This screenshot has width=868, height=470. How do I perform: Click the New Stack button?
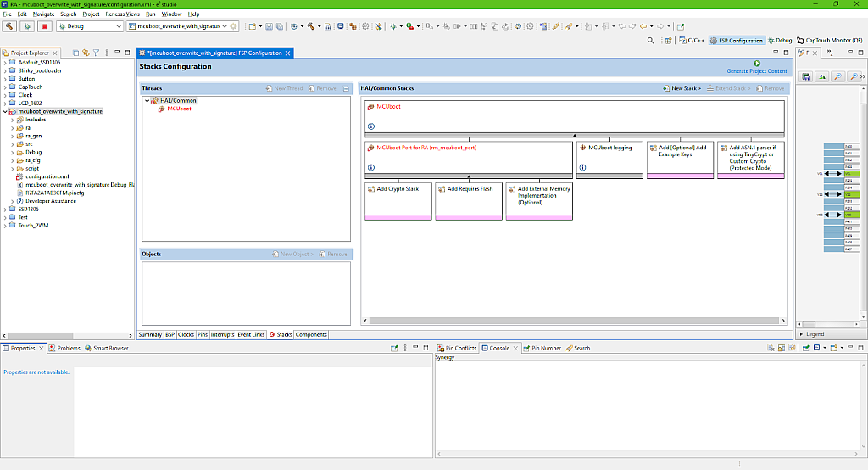[682, 88]
